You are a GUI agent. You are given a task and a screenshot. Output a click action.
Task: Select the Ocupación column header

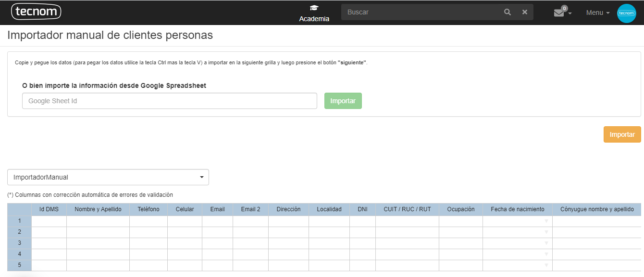click(x=461, y=209)
